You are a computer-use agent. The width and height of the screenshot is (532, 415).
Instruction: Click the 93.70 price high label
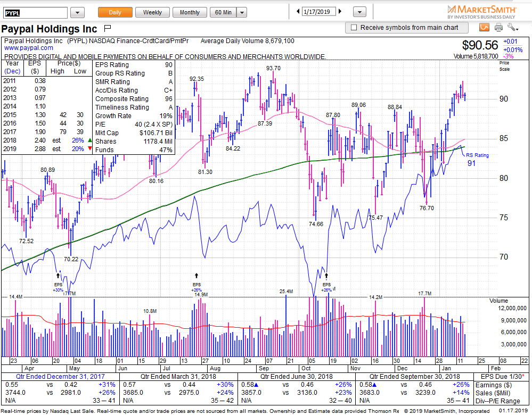(x=273, y=68)
